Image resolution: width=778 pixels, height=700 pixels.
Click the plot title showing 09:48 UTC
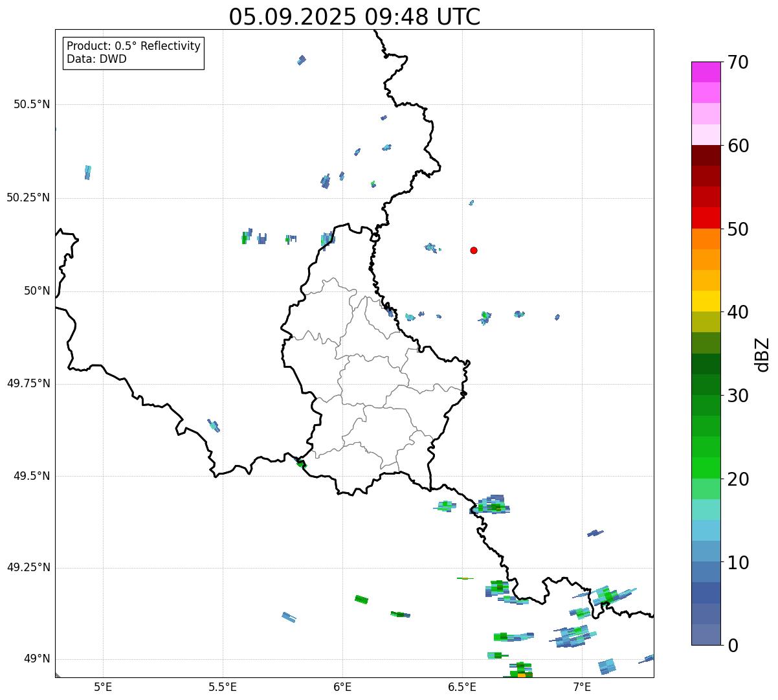click(x=355, y=17)
